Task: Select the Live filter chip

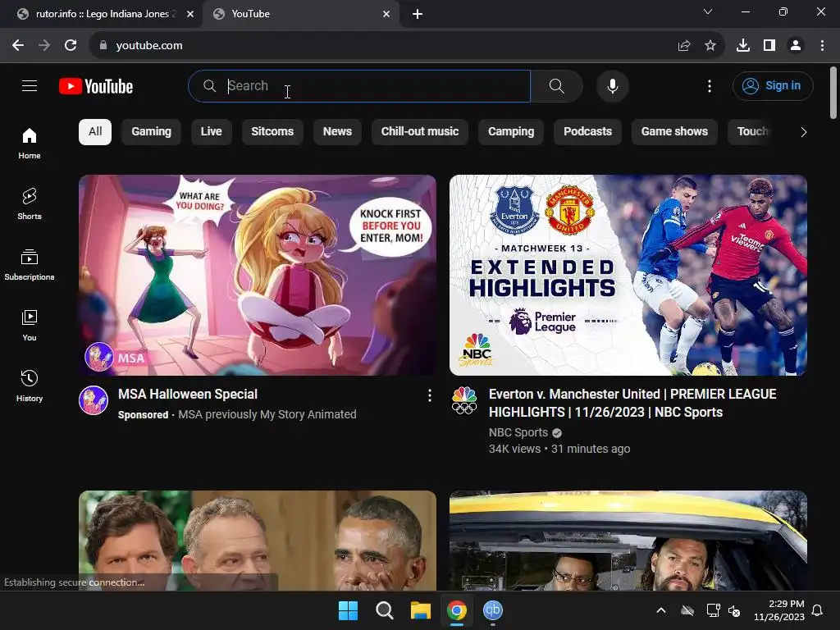Action: pos(211,132)
